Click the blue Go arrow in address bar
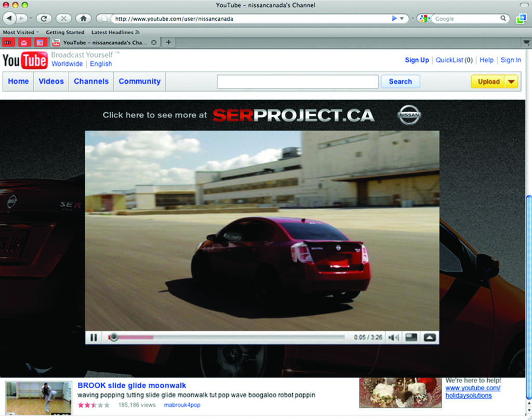Screen dimensions: 532x420 pyautogui.click(x=394, y=18)
